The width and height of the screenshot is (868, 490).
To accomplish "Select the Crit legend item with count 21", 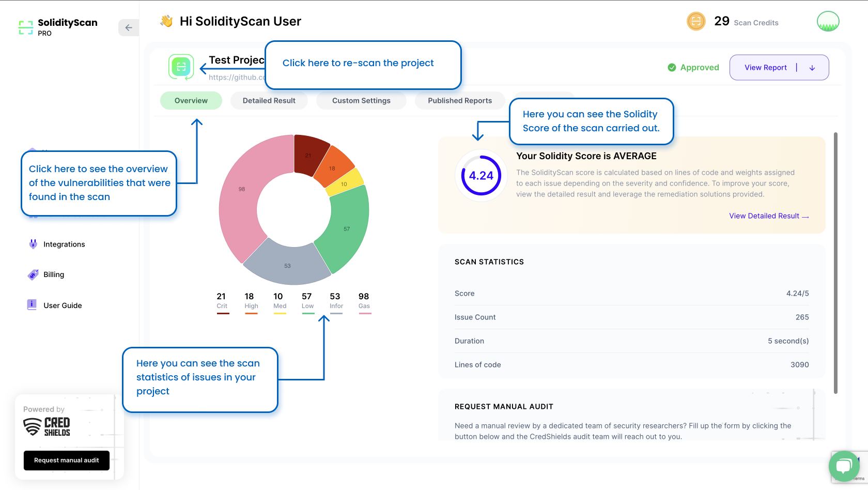I will tap(222, 301).
